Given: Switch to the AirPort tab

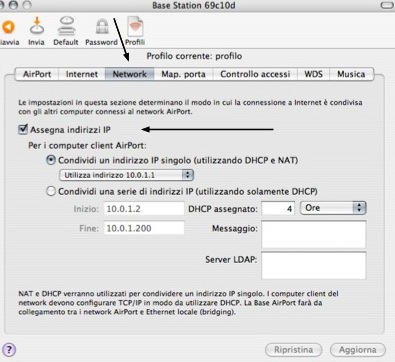Looking at the screenshot, I should coord(37,74).
